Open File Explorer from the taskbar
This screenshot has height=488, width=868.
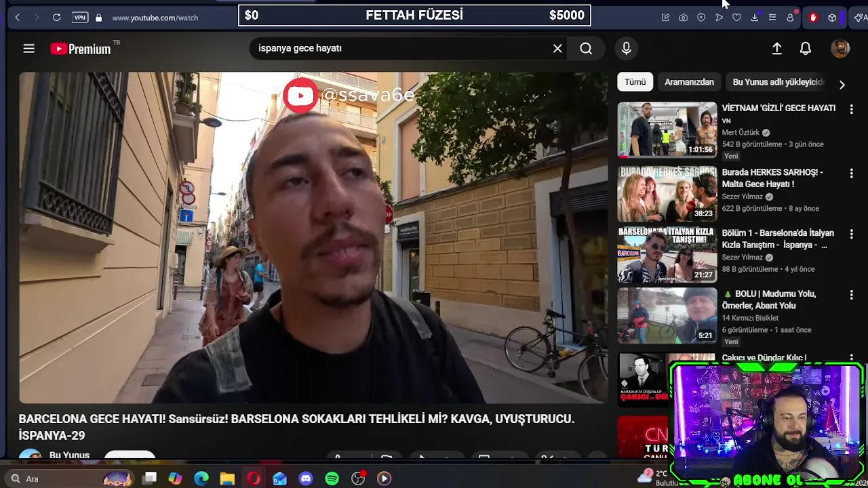pos(227,479)
